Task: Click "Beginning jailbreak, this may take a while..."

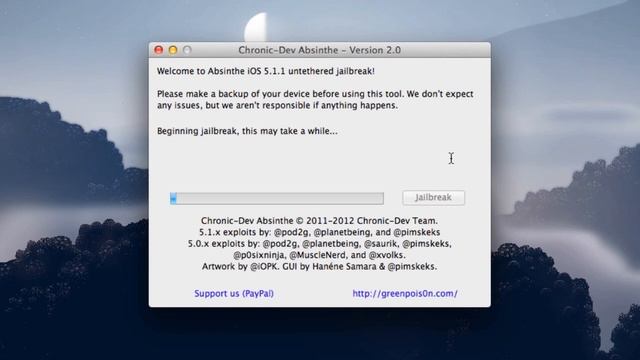Action: click(x=247, y=131)
